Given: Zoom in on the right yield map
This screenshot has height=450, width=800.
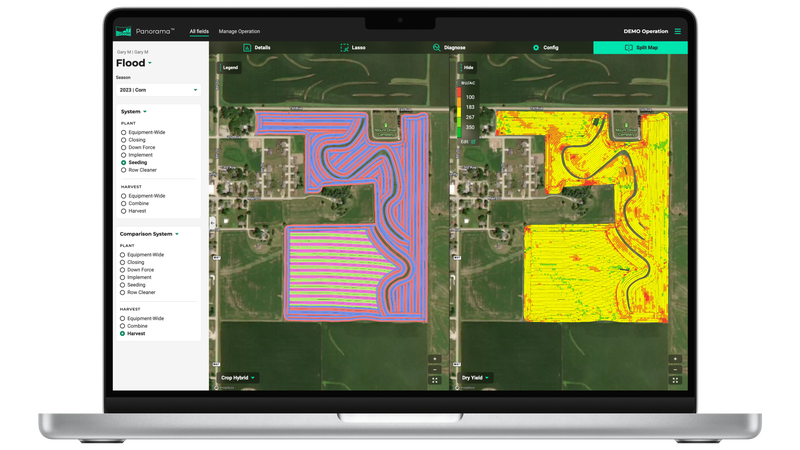Looking at the screenshot, I should point(675,359).
